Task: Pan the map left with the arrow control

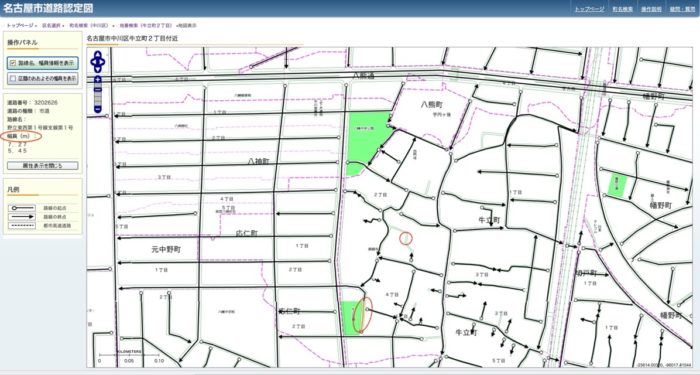Action: coord(93,62)
